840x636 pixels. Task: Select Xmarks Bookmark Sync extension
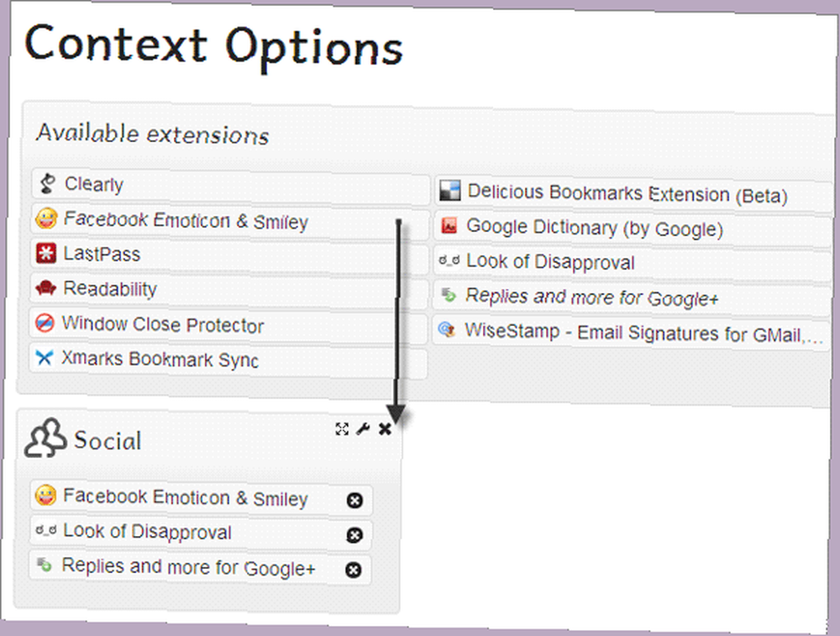pos(160,360)
